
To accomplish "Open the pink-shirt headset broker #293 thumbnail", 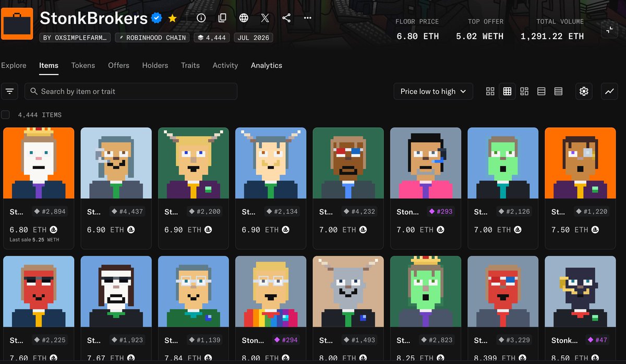I will 426,163.
